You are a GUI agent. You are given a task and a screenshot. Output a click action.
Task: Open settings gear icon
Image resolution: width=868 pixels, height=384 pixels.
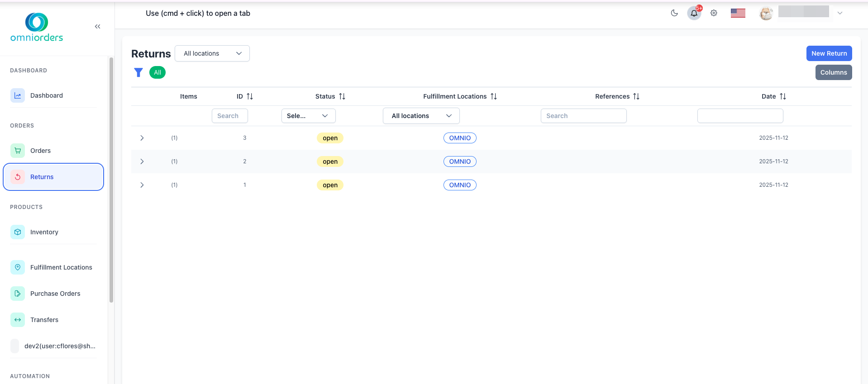714,13
